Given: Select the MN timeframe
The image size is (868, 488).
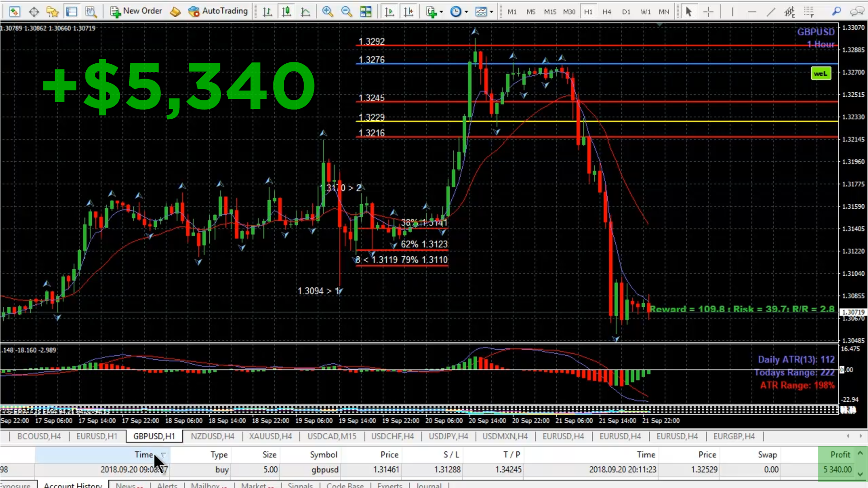Looking at the screenshot, I should click(x=664, y=12).
